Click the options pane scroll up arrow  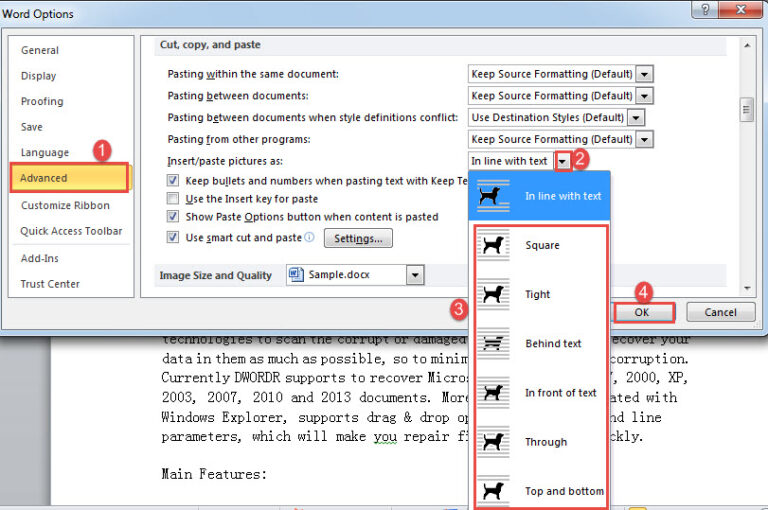(x=747, y=45)
